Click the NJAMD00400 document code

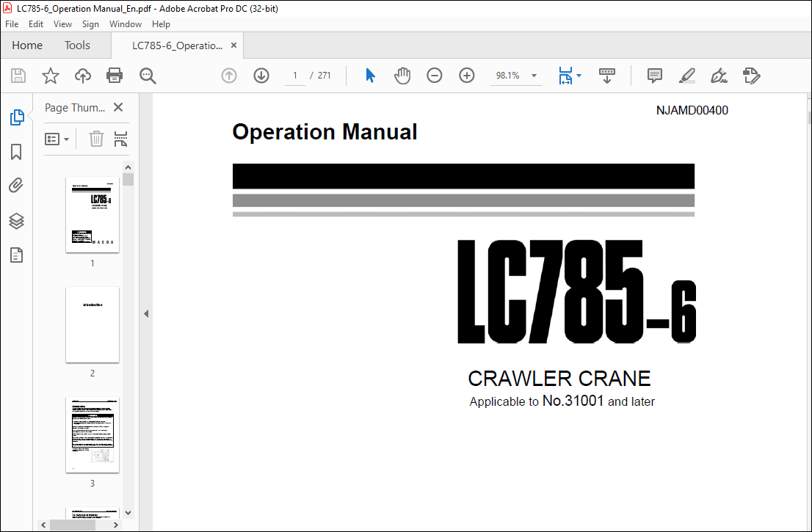click(x=692, y=110)
